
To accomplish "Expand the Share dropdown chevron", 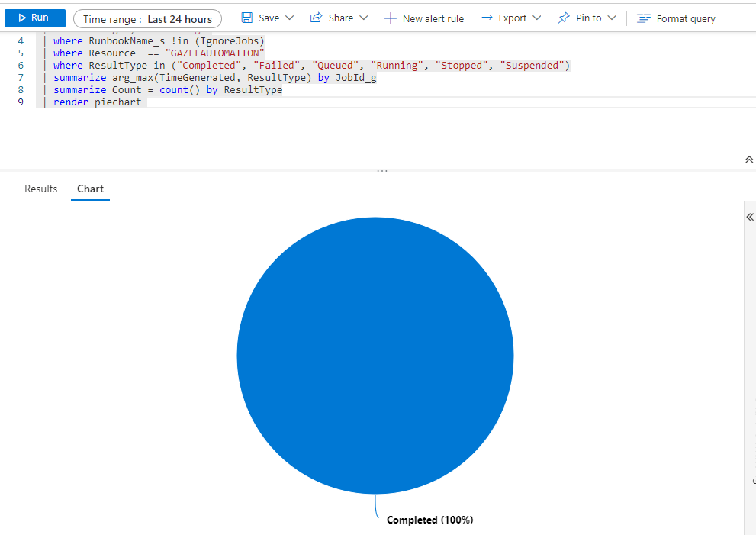I will 364,18.
